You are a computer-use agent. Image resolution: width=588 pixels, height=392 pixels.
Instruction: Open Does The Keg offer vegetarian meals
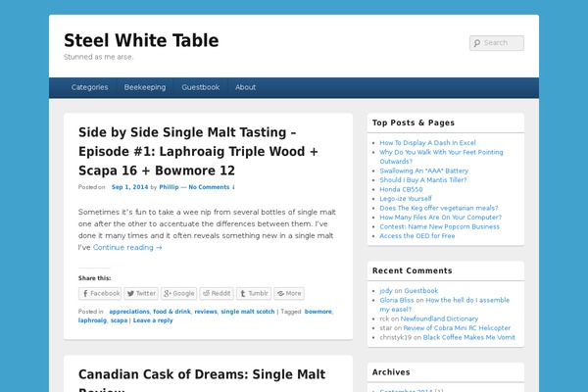pyautogui.click(x=439, y=208)
